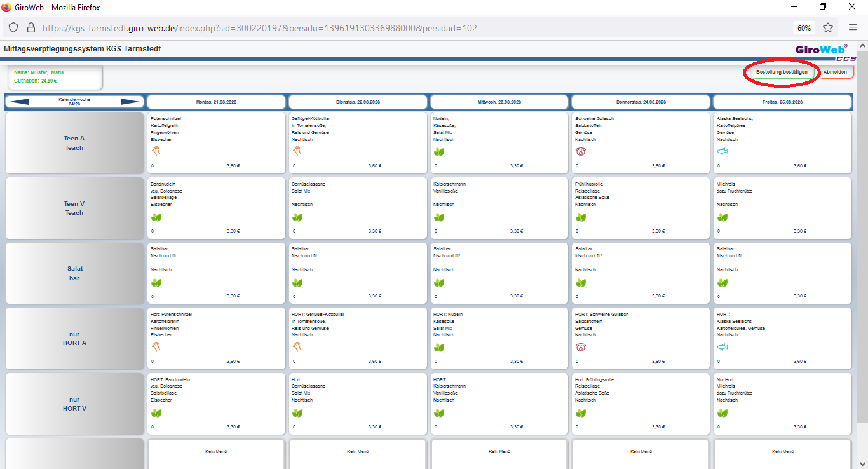Click fish icon on Friday HORT A Alaska Seelachs card
Viewport: 868px width, 469px height.
[722, 347]
